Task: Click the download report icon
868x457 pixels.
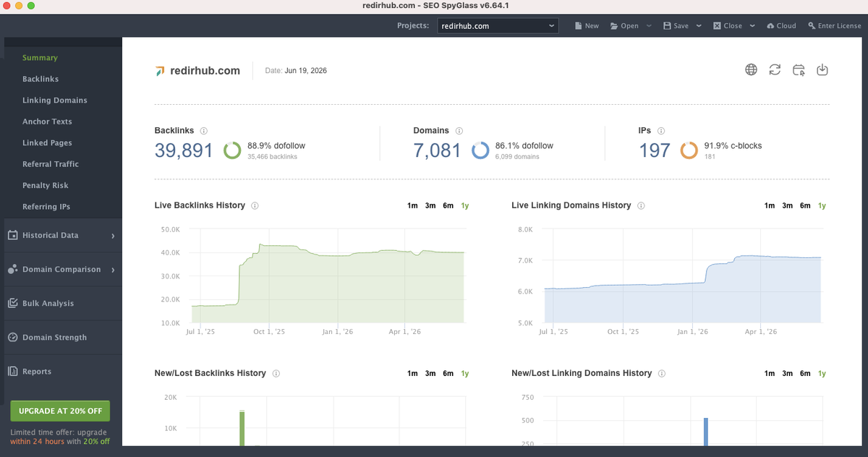Action: pyautogui.click(x=822, y=69)
